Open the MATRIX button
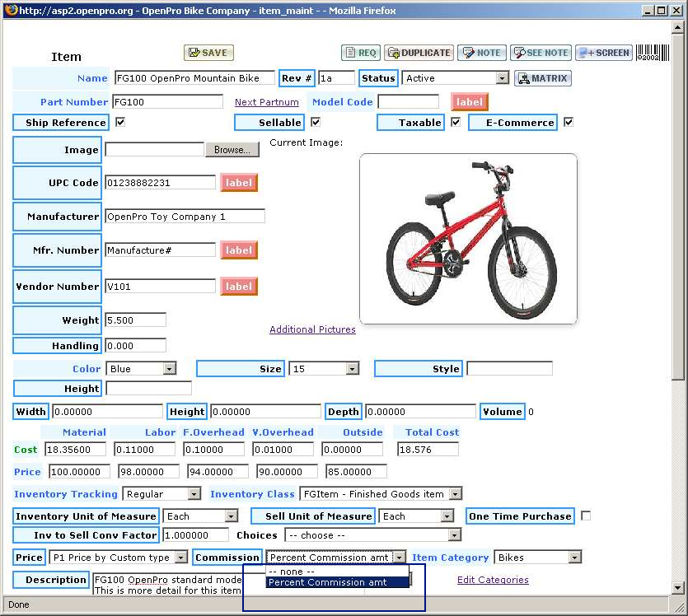 click(x=542, y=78)
